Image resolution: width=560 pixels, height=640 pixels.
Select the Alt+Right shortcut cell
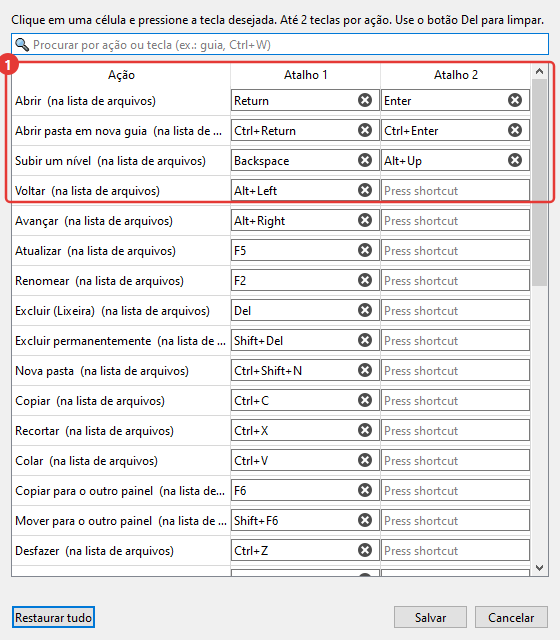point(305,220)
